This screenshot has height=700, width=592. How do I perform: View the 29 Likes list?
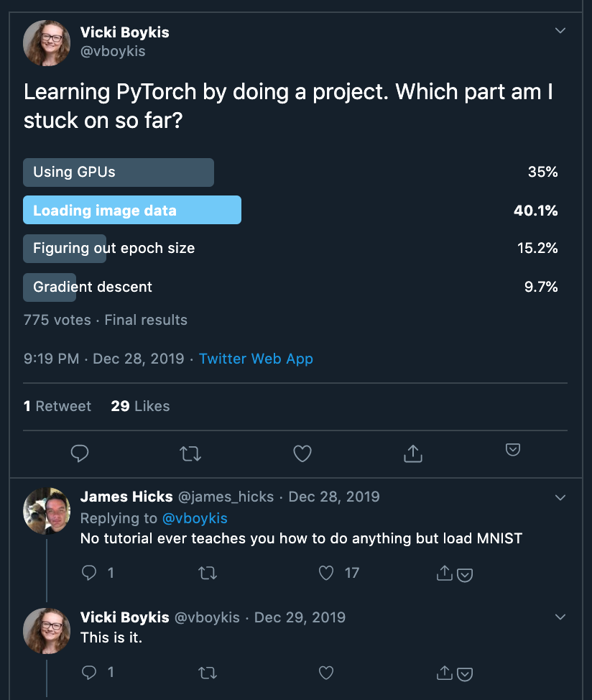click(139, 406)
